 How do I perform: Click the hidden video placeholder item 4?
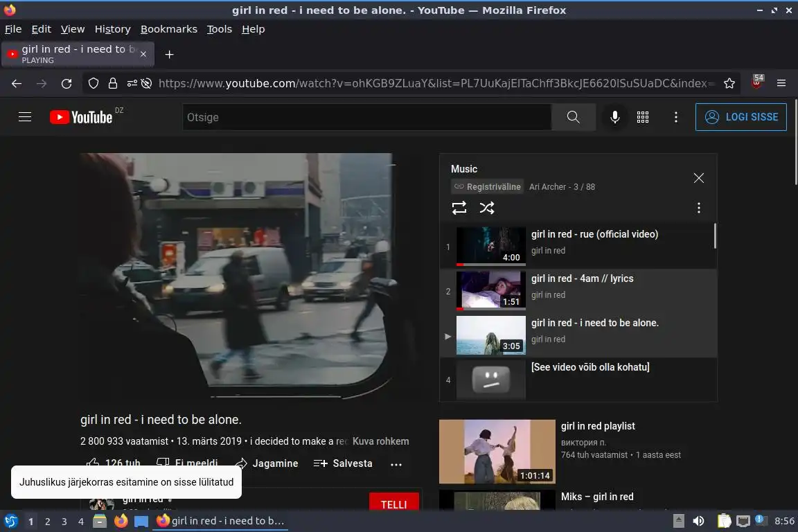578,380
